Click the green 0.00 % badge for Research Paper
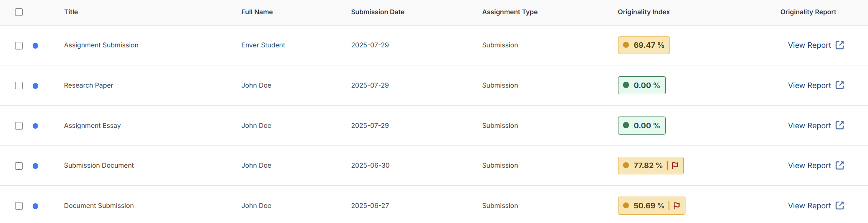Viewport: 868px width, 223px height. click(x=641, y=85)
